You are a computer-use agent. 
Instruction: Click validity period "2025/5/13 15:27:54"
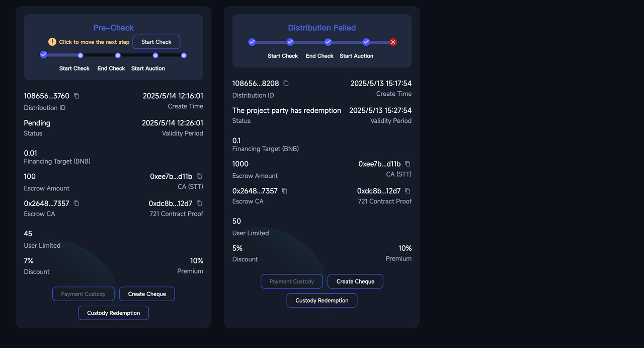point(380,110)
